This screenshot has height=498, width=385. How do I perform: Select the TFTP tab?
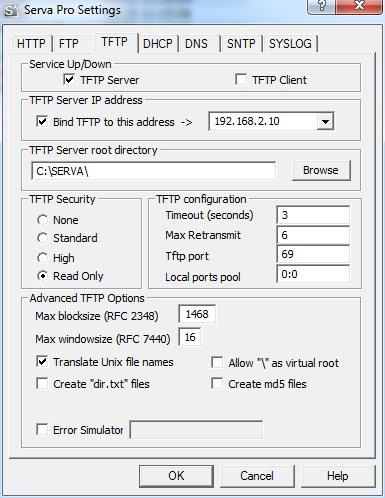click(115, 42)
